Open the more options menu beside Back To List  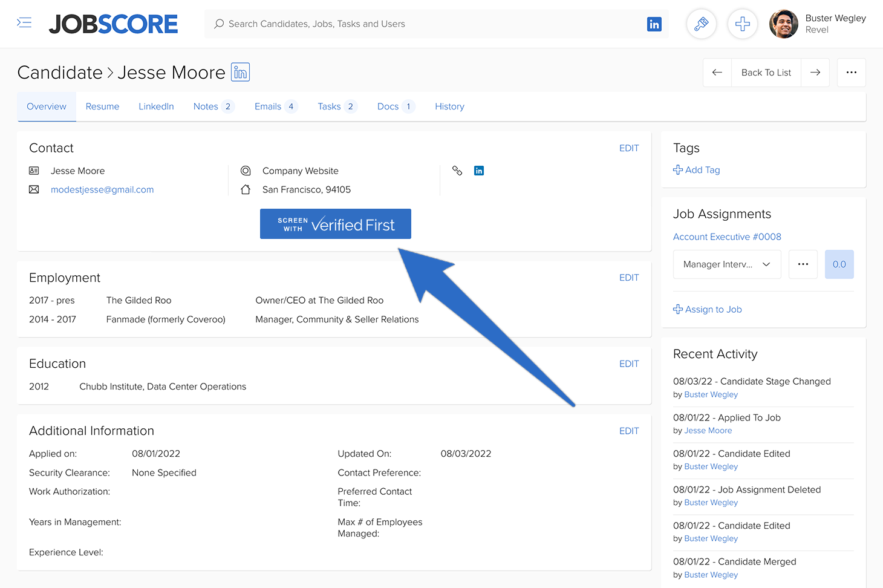pos(852,73)
